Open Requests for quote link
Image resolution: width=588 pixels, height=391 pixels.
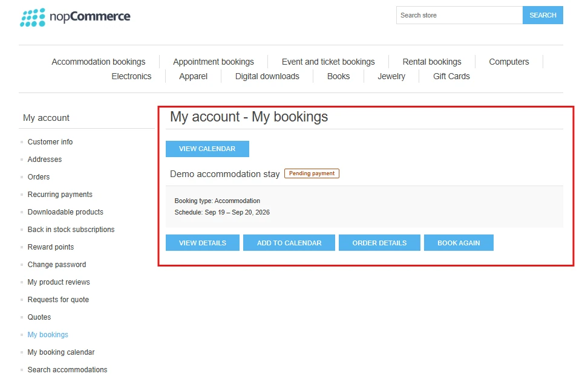click(58, 300)
